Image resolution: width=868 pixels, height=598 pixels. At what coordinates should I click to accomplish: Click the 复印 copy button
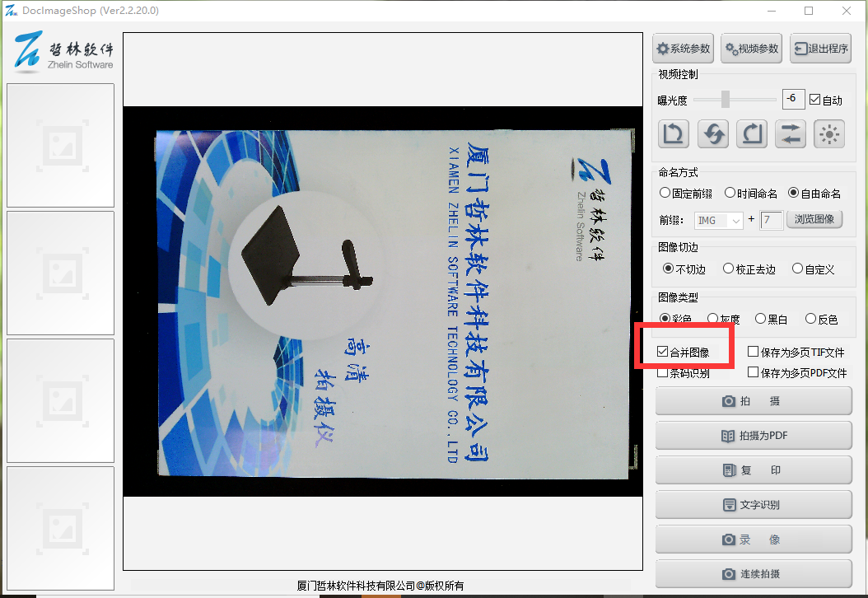coord(754,470)
